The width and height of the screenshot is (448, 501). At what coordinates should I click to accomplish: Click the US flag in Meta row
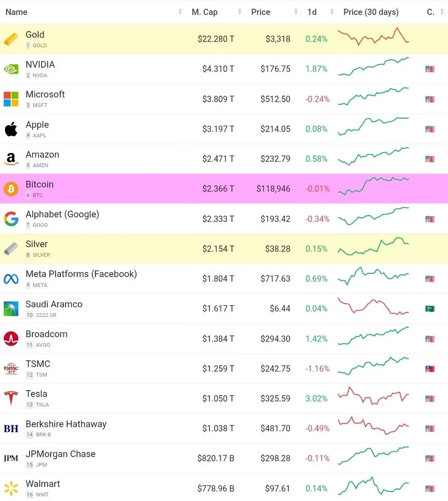[x=430, y=279]
